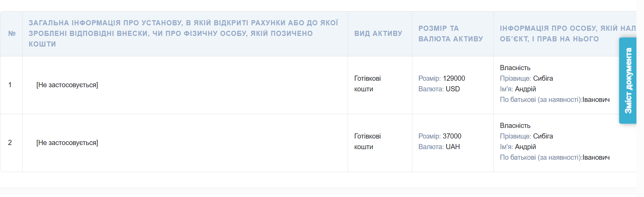Click 'Готівкові кошти' in the second row
The width and height of the screenshot is (644, 197).
367,141
